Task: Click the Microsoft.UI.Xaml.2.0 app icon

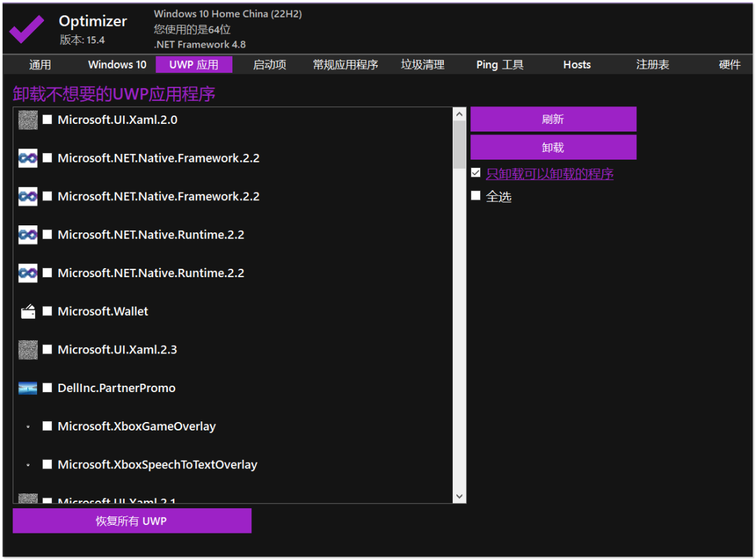Action: click(x=28, y=120)
